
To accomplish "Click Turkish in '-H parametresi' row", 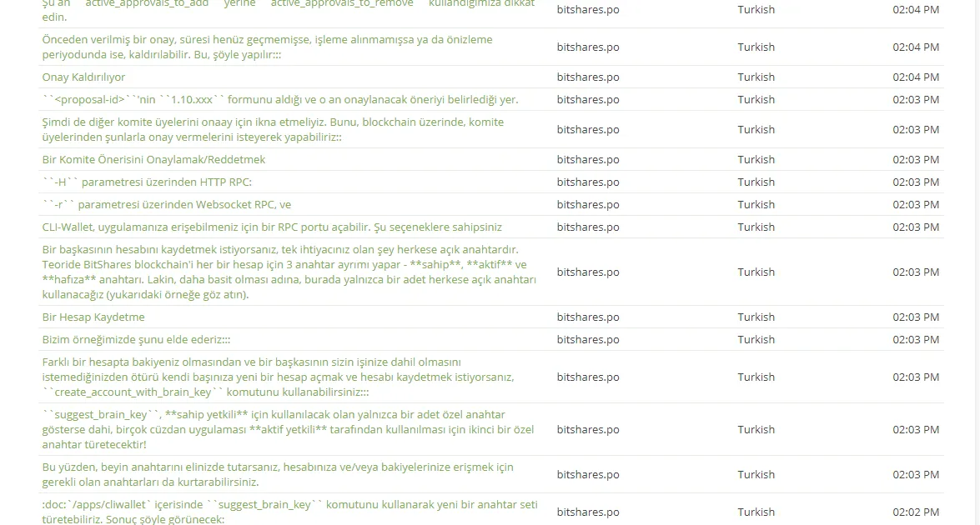I will pyautogui.click(x=756, y=182).
